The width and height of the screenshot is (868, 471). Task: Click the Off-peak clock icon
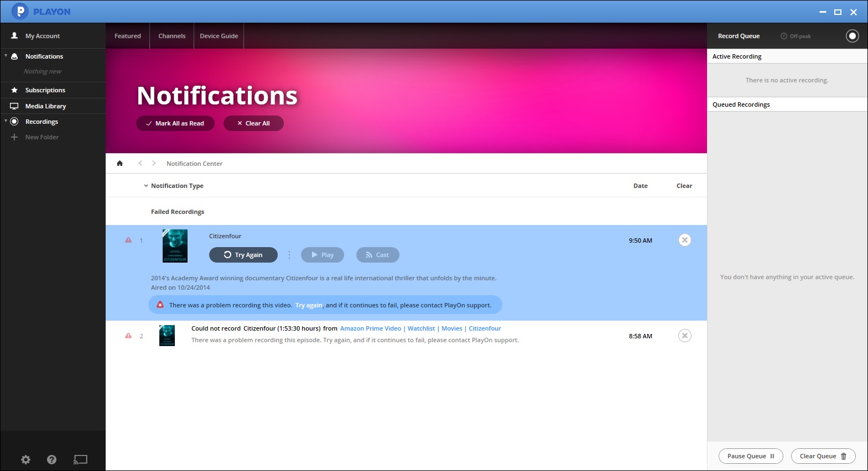click(784, 36)
